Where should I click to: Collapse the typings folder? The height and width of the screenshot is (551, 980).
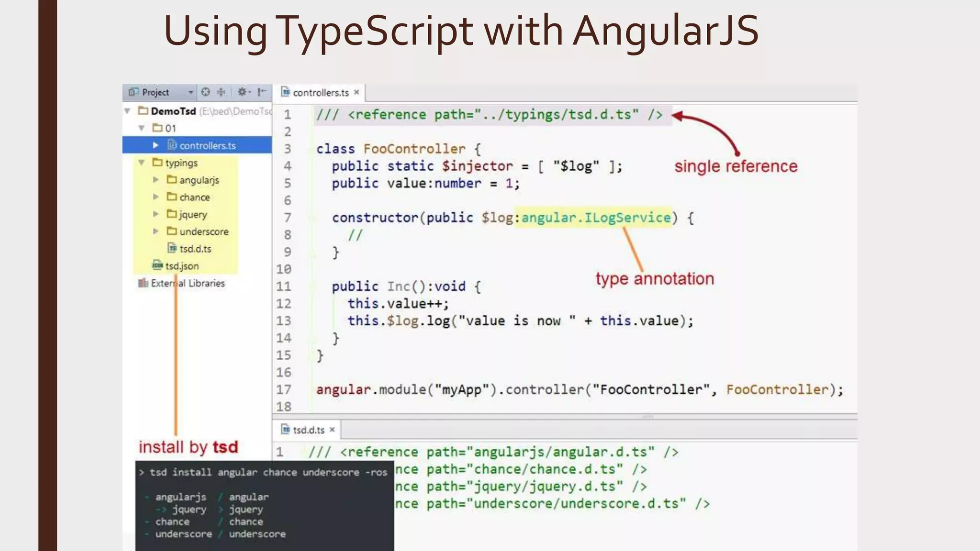click(x=142, y=163)
